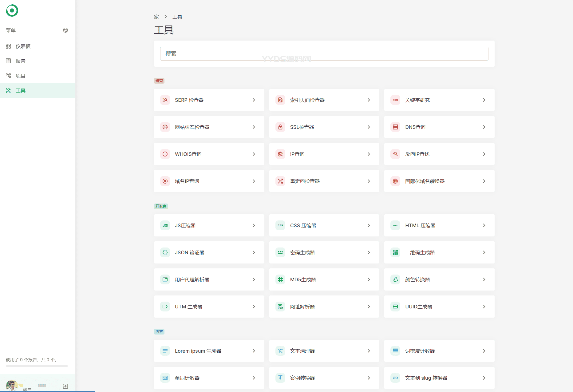
Task: Click the report usage progress bar
Action: [37, 366]
